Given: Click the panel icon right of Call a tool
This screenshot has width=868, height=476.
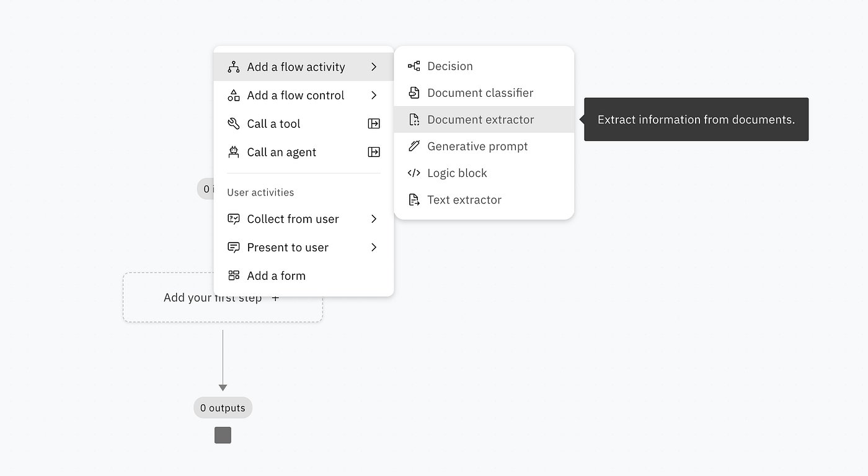Looking at the screenshot, I should [374, 123].
